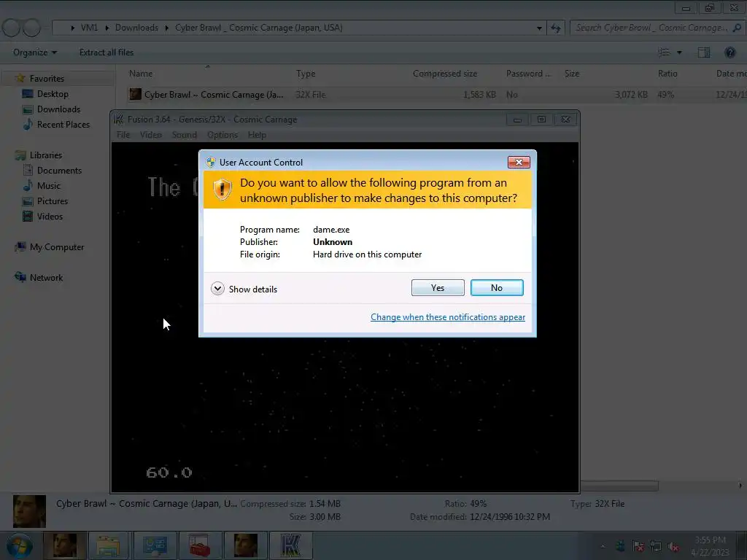Click Action Center flag tray icon
747x560 pixels.
click(x=638, y=546)
